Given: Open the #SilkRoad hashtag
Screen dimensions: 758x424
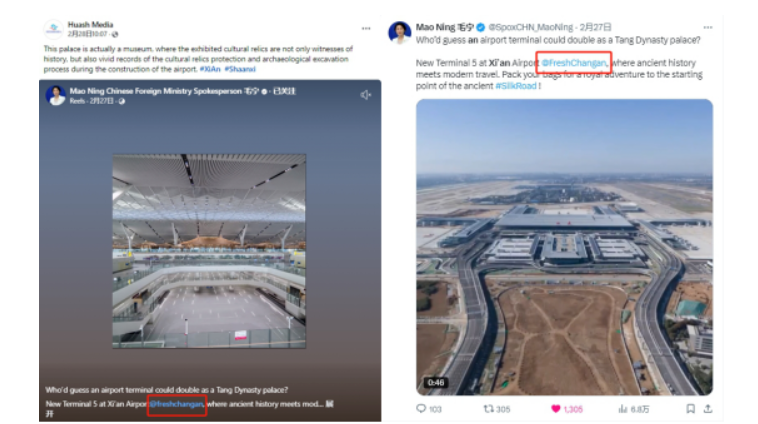Looking at the screenshot, I should coord(515,87).
